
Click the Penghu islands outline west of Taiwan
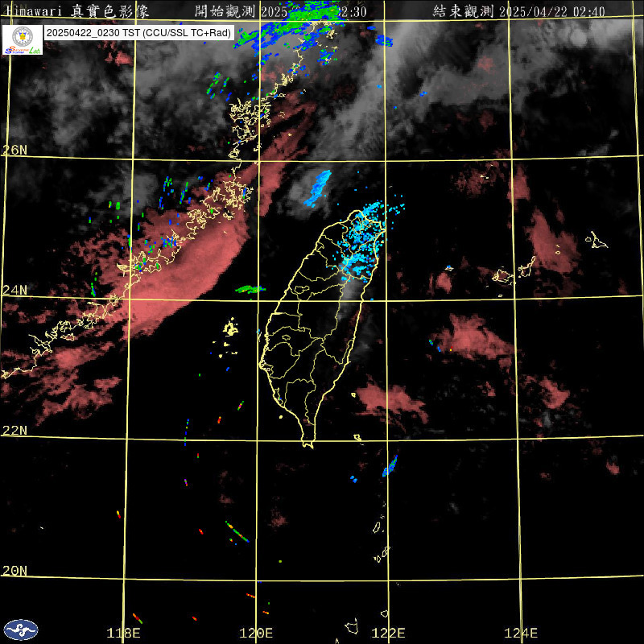point(230,328)
